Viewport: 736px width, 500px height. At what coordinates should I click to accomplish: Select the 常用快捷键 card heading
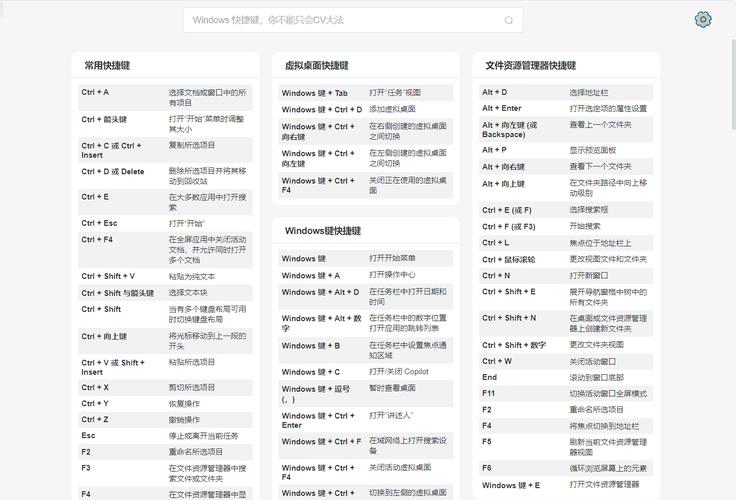click(107, 65)
